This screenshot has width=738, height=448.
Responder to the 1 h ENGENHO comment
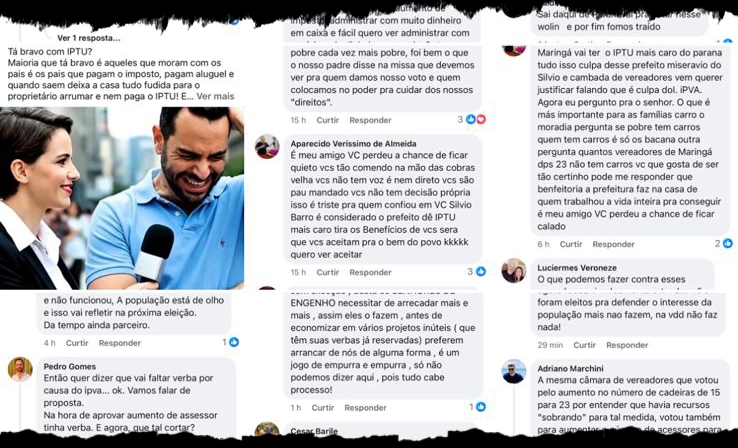click(365, 408)
